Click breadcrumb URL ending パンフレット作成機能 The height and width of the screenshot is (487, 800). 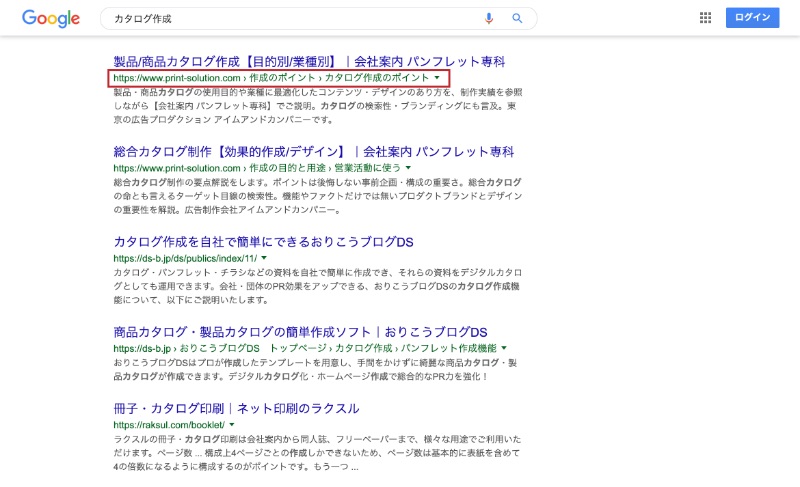[305, 348]
